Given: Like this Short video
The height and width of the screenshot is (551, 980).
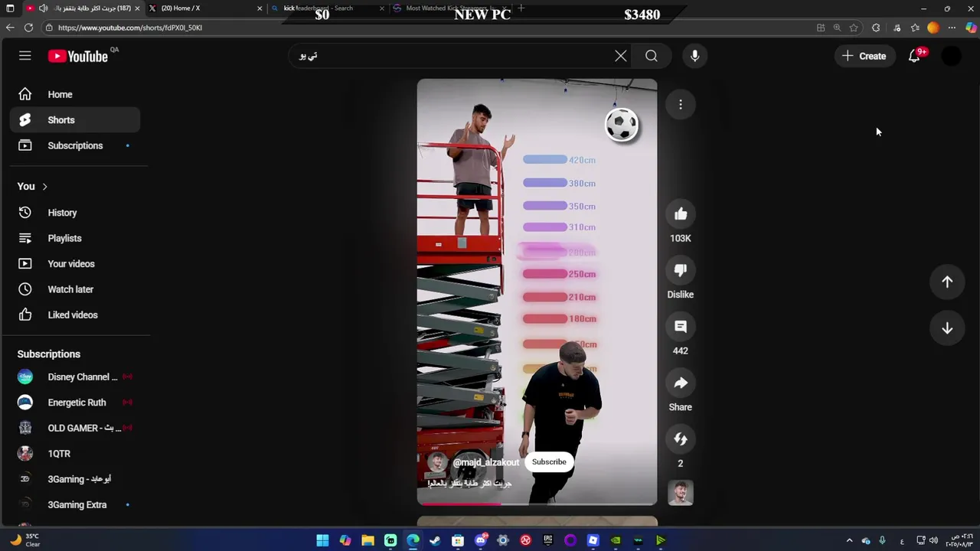Looking at the screenshot, I should point(681,214).
